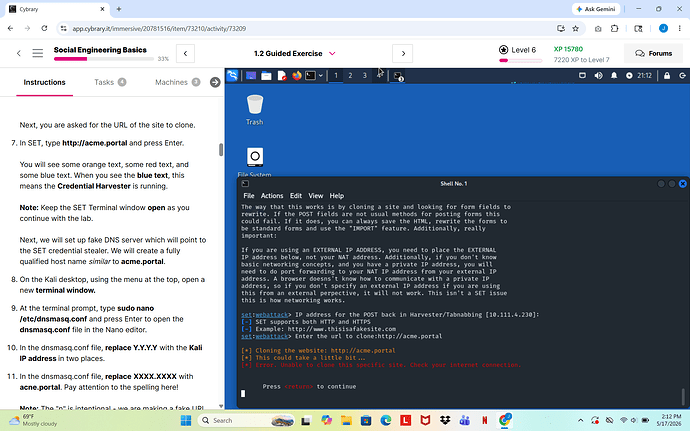This screenshot has height=431, width=690.
Task: Go to previous activity arrow button
Action: tap(185, 53)
